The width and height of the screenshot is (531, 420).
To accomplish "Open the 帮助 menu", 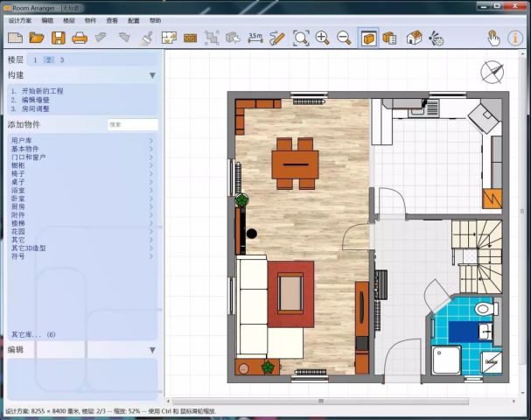I will click(155, 20).
